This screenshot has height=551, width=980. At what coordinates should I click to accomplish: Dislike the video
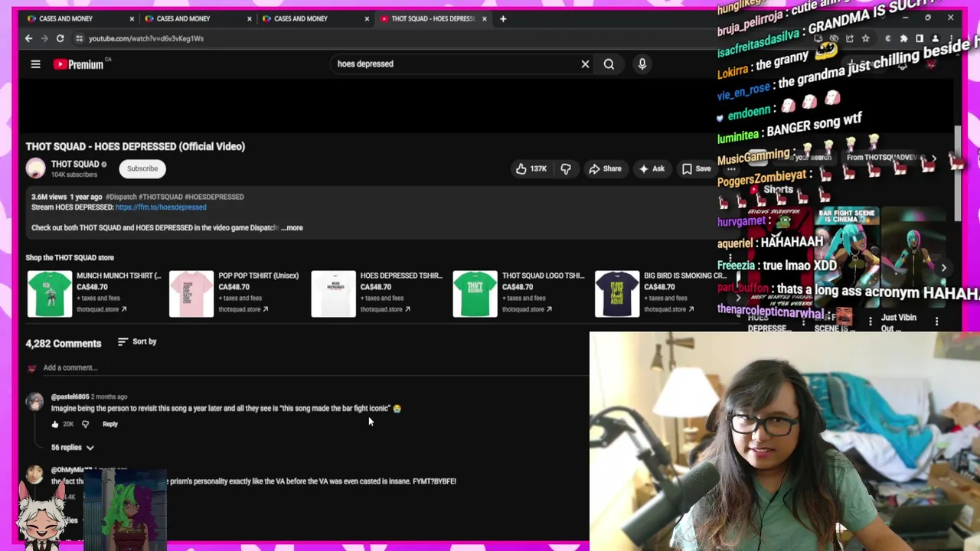coord(566,168)
